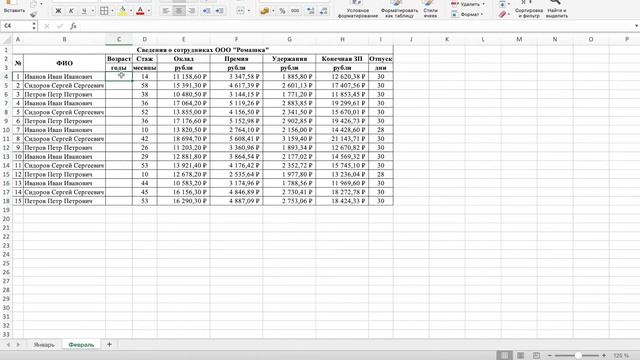Go to previous sheet with left arrow
The width and height of the screenshot is (640, 360).
8,345
